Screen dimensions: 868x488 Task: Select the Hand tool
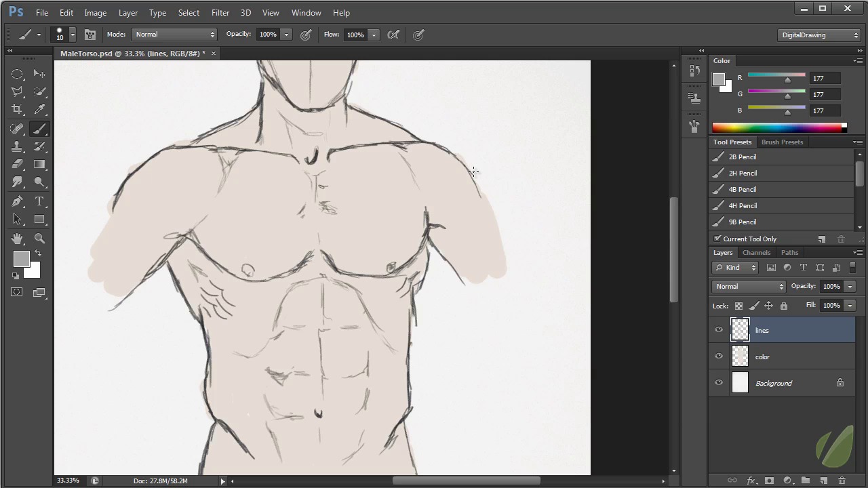[x=17, y=238]
